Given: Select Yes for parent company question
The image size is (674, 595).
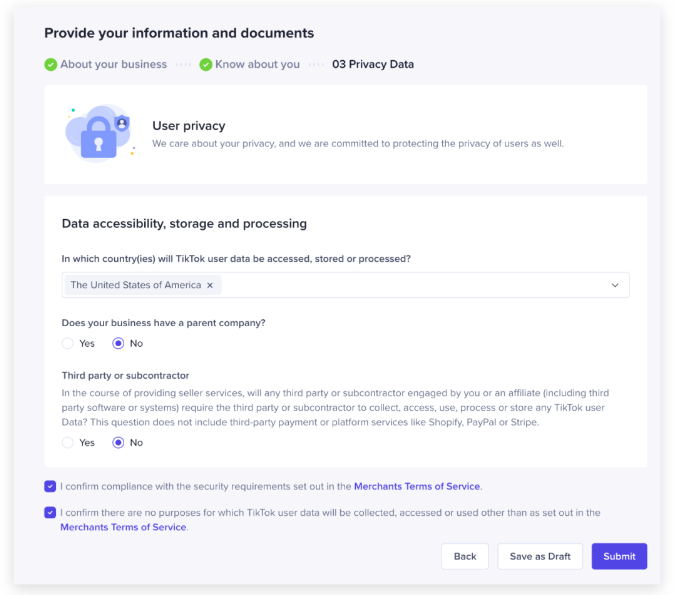Looking at the screenshot, I should tap(68, 343).
